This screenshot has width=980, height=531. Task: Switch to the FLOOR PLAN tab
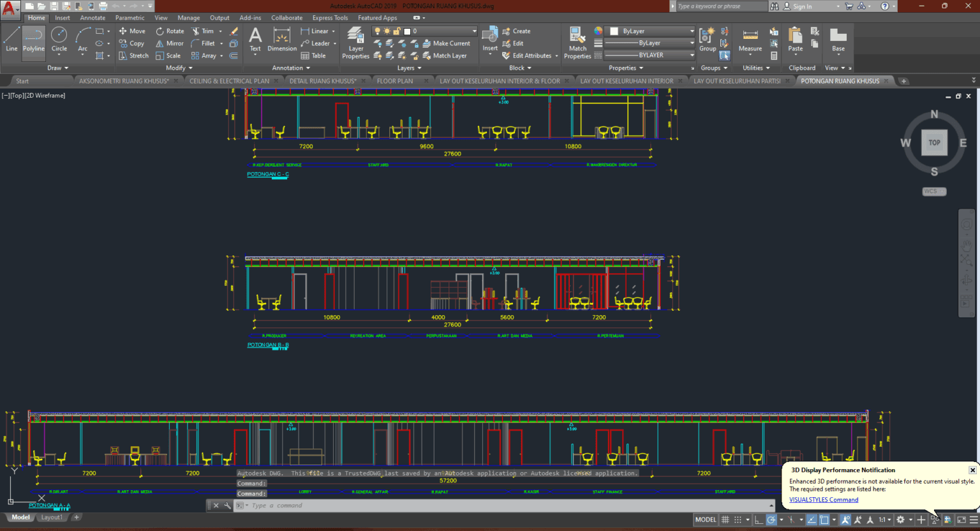point(396,80)
